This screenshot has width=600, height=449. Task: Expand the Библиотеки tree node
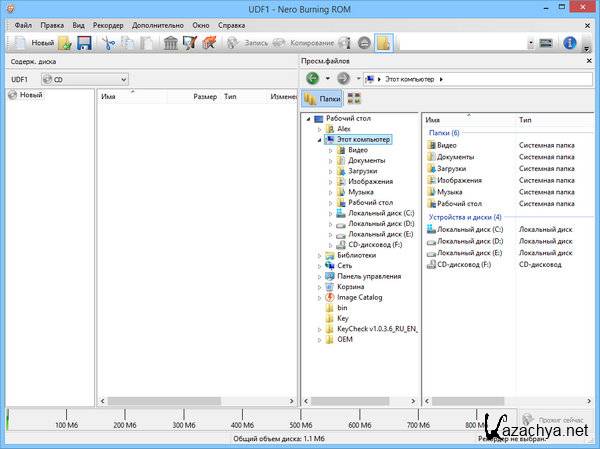tap(319, 255)
